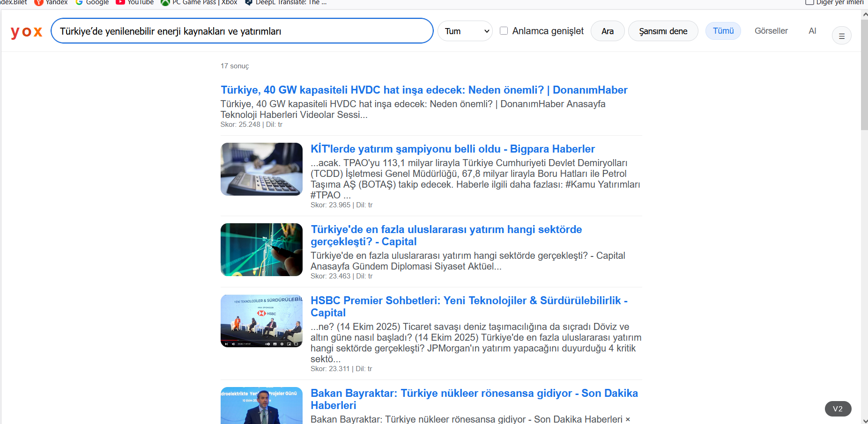
Task: Open the HVDC hat DonanımHaber result
Action: point(424,90)
